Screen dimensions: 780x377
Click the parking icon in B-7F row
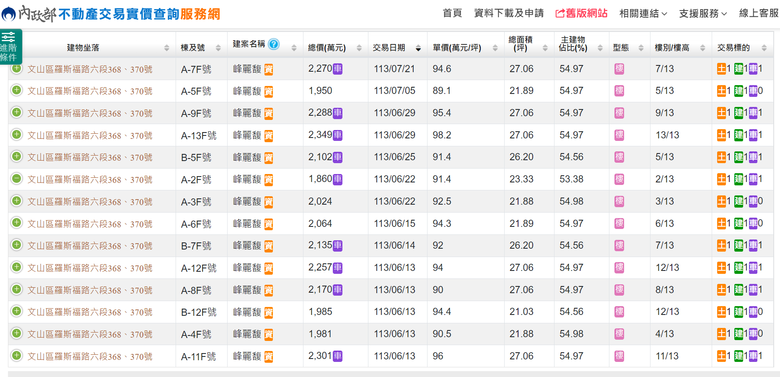337,245
